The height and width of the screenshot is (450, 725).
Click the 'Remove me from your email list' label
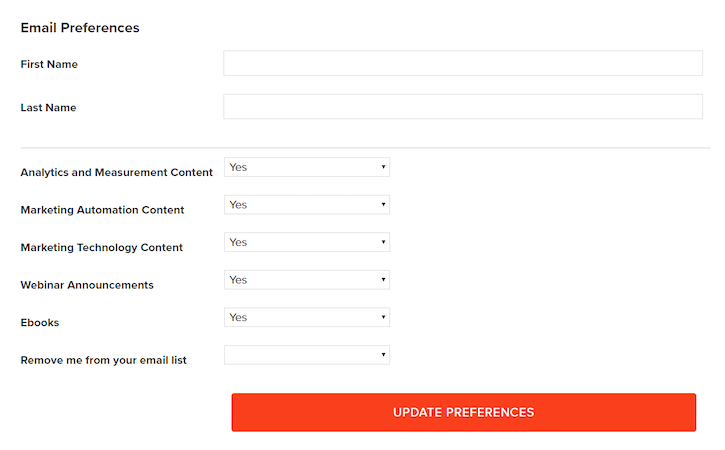(103, 360)
